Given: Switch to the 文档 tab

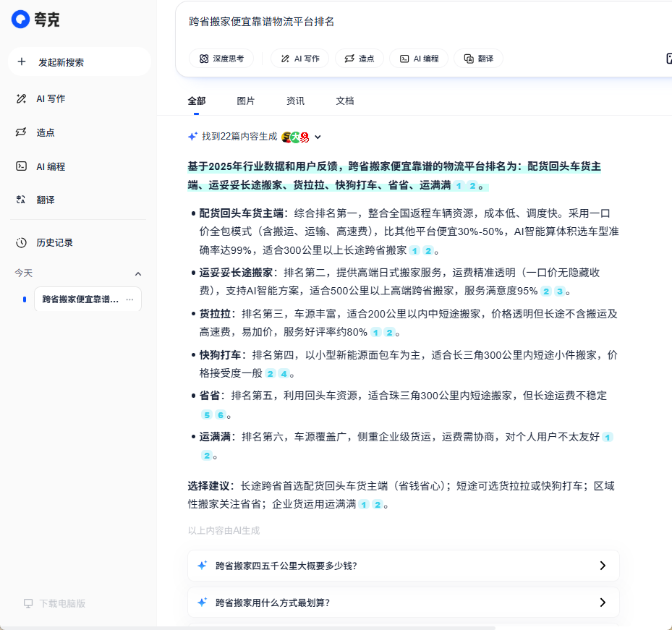Looking at the screenshot, I should click(344, 101).
